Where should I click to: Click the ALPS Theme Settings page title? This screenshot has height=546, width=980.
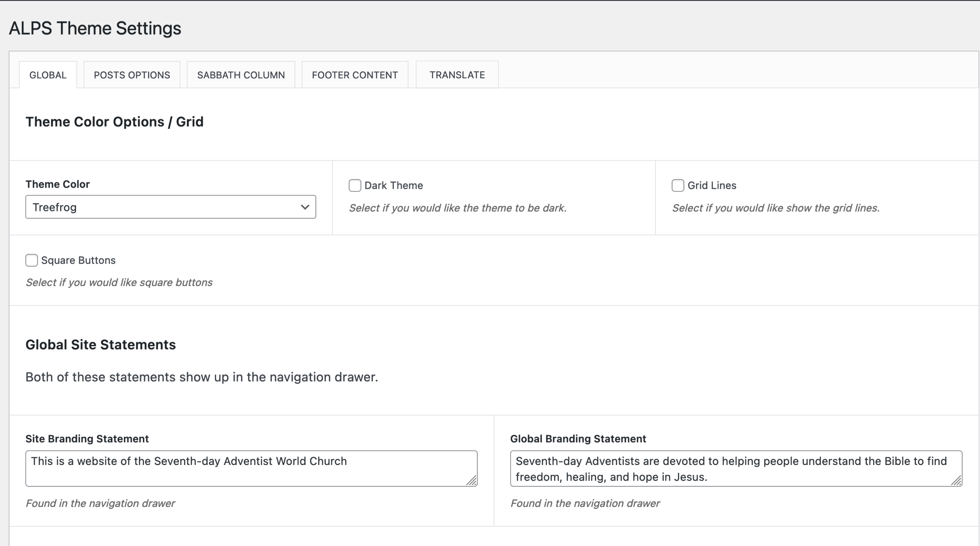coord(95,29)
